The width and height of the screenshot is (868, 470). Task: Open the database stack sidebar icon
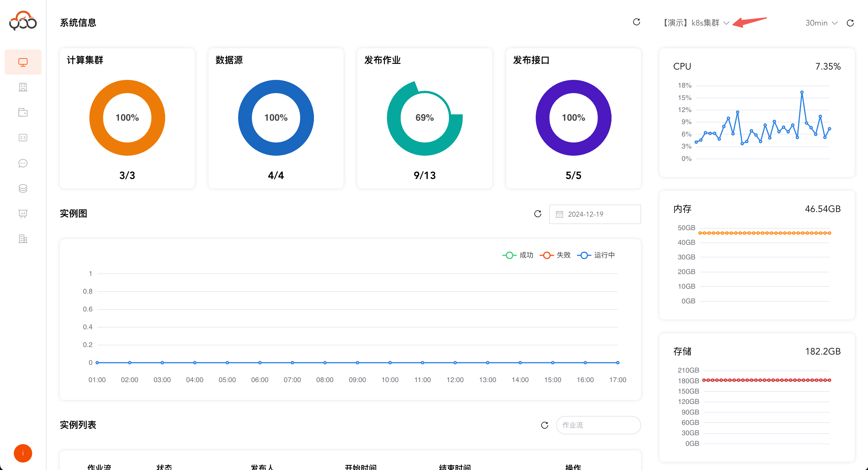coord(23,188)
